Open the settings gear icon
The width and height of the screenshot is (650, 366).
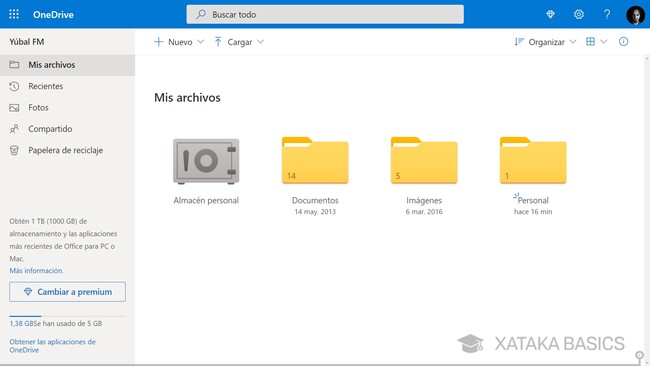(579, 15)
